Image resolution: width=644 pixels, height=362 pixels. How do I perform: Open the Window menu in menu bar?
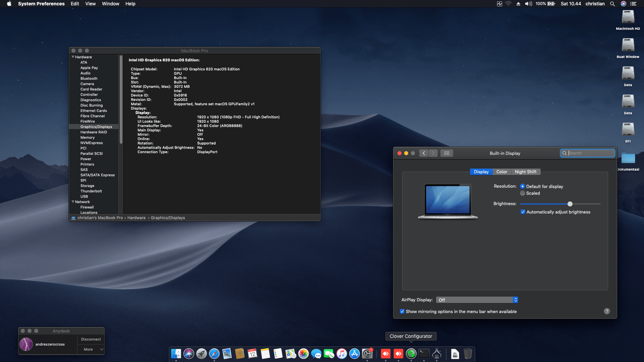pyautogui.click(x=110, y=4)
